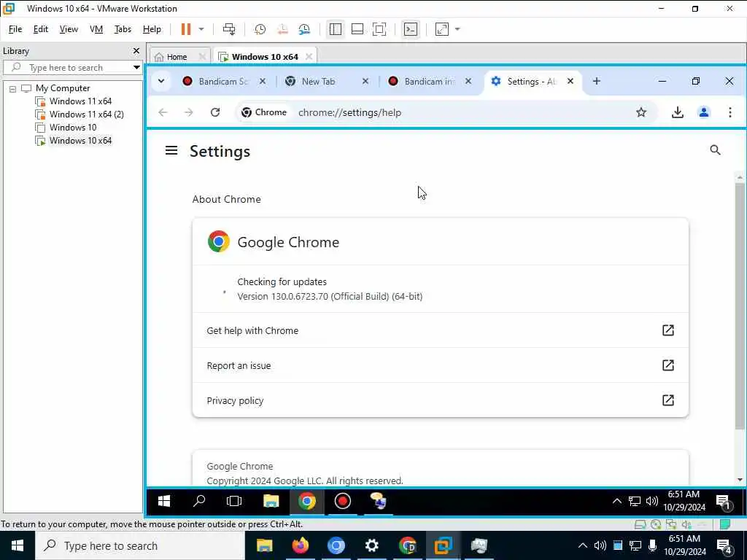Open File Explorer in guest taskbar
This screenshot has width=747, height=560.
pos(271,501)
